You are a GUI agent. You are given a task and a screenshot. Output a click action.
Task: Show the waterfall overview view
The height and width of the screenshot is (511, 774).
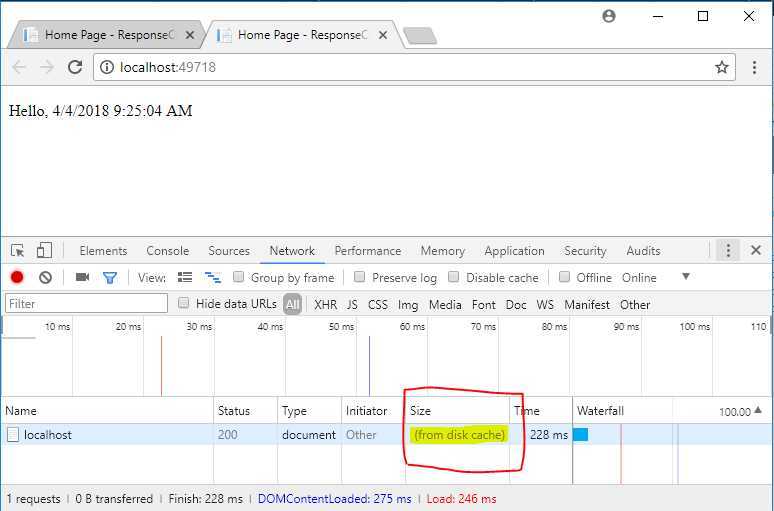pos(213,277)
